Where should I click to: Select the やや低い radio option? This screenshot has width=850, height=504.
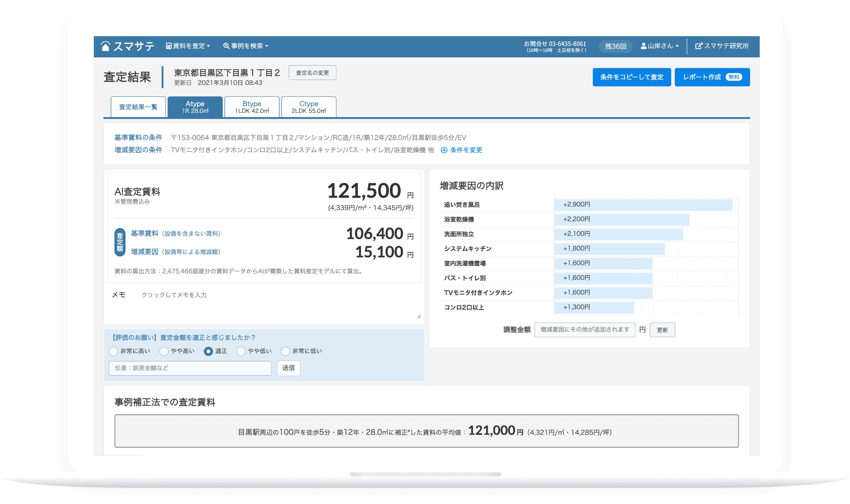coord(241,351)
